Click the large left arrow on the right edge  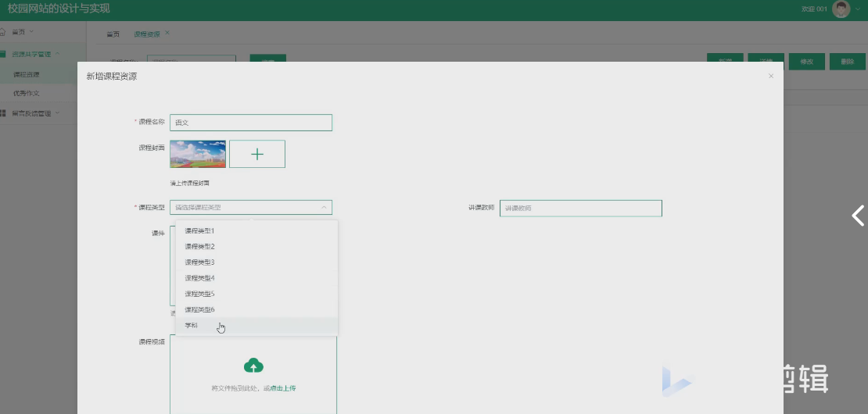click(x=858, y=216)
